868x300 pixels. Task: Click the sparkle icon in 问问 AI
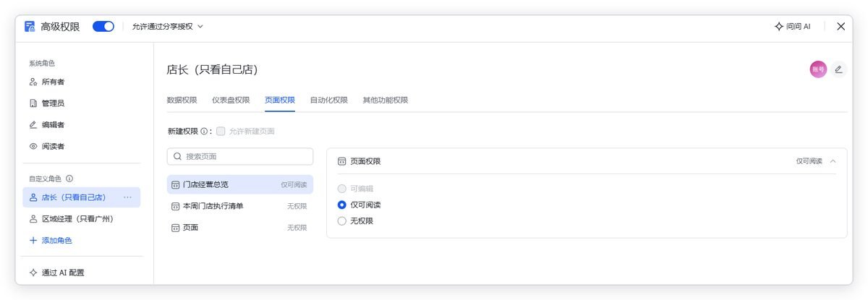(x=778, y=26)
